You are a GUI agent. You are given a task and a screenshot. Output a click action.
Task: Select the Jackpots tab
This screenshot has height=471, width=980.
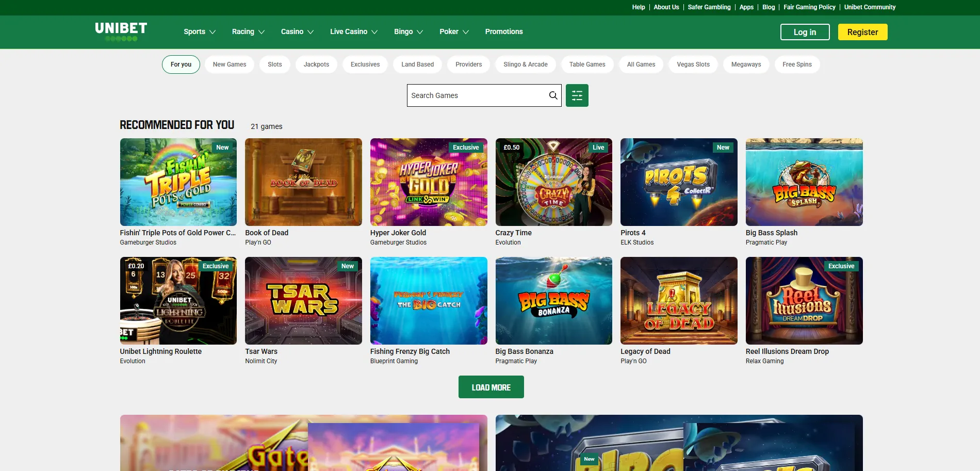(x=316, y=64)
